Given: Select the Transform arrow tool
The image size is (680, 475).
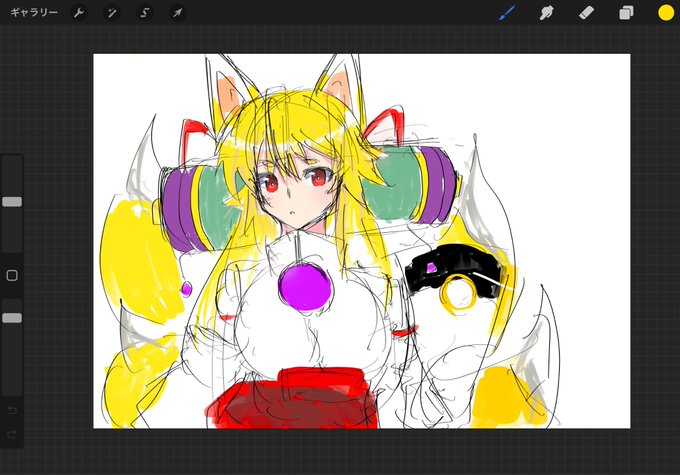Looking at the screenshot, I should 177,13.
